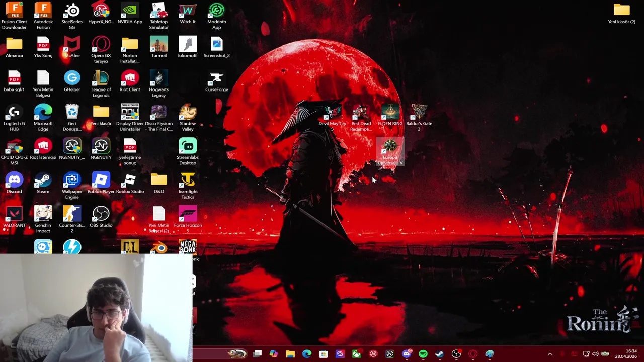Open CPUID CPU-Z MSI shortcut
This screenshot has width=644, height=362.
pyautogui.click(x=14, y=152)
